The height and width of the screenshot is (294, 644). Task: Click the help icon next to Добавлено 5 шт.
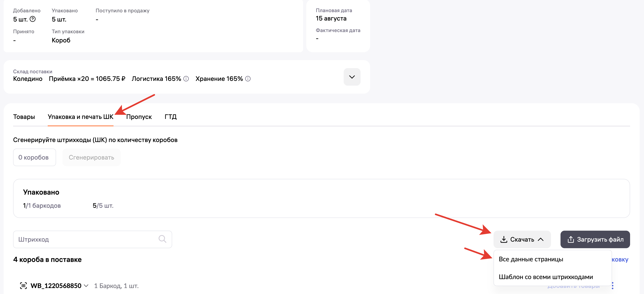(x=33, y=19)
